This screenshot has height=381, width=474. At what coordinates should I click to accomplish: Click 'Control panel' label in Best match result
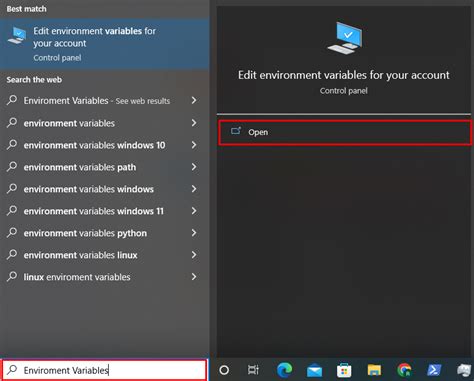click(57, 58)
